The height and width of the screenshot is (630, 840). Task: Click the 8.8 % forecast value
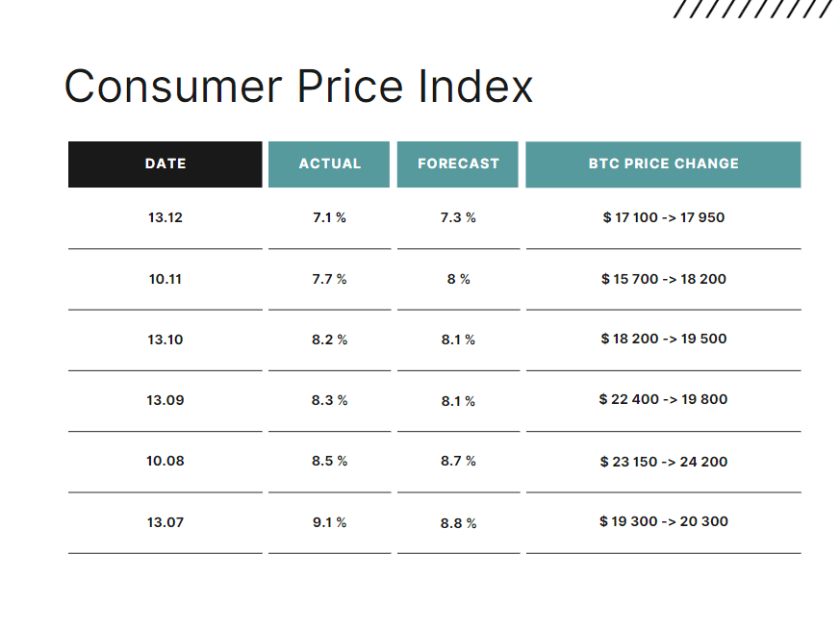(458, 523)
